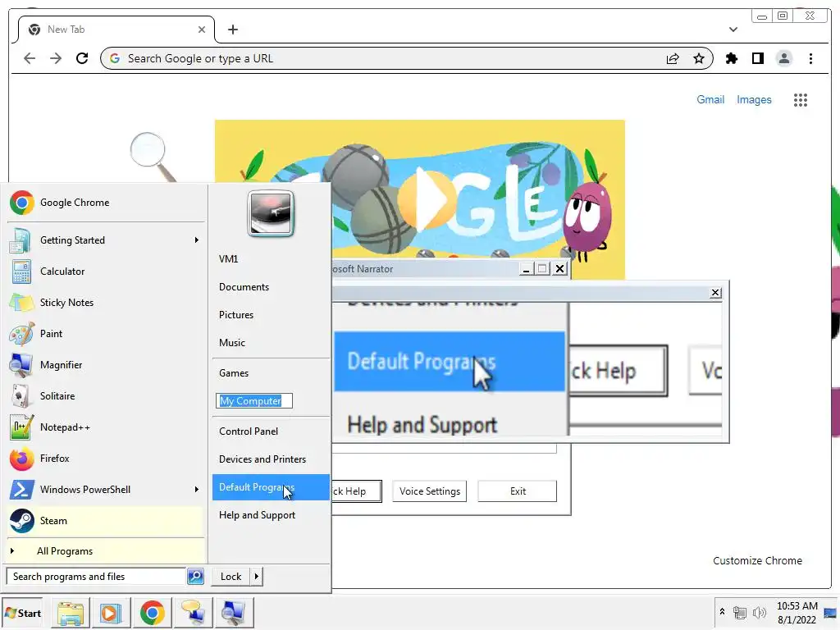840x630 pixels.
Task: Click the Chrome forward arrow
Action: point(56,58)
